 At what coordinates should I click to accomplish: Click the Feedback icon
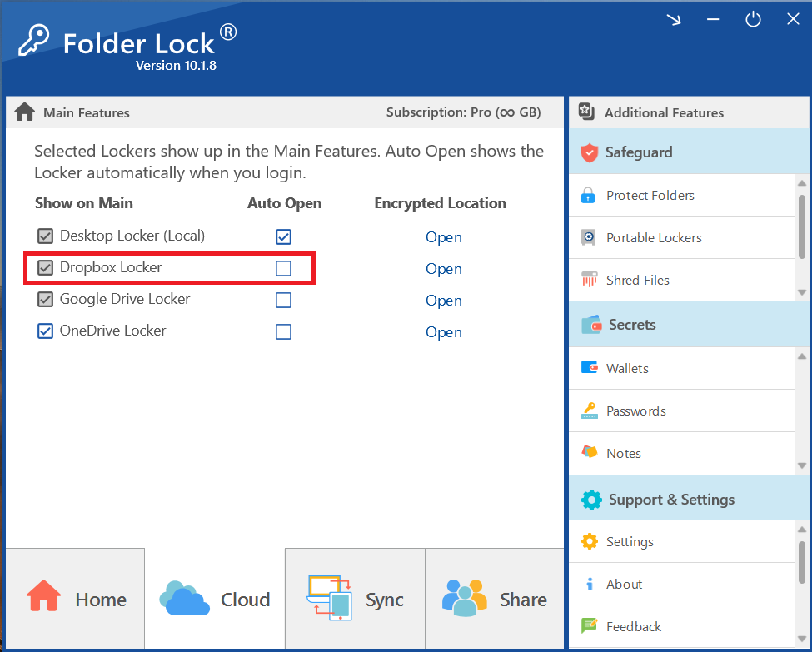click(589, 626)
